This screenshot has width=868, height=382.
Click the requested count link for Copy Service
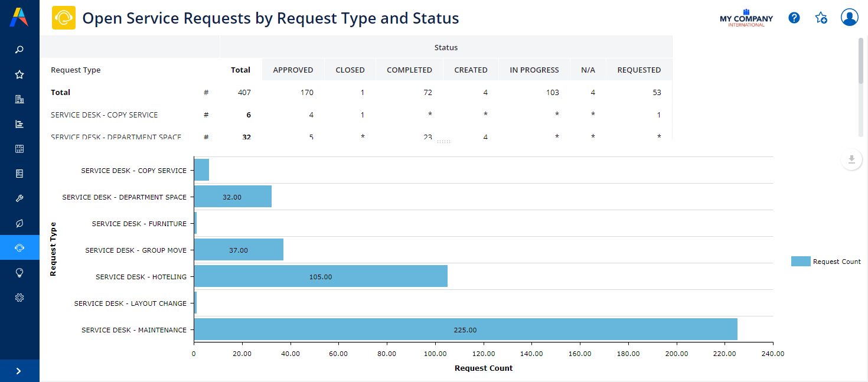[659, 115]
